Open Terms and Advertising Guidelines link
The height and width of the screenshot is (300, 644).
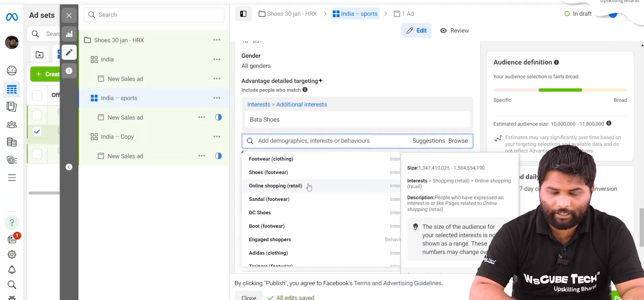(x=398, y=283)
